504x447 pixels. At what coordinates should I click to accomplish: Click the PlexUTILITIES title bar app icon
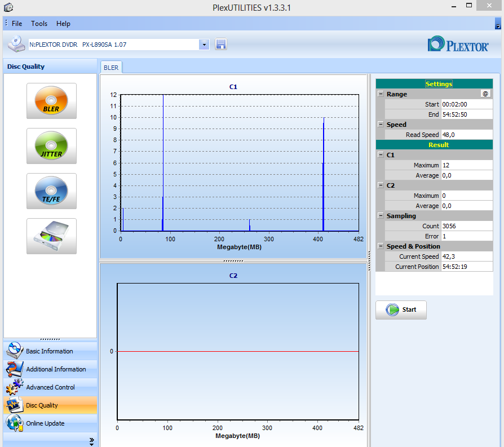coord(8,7)
